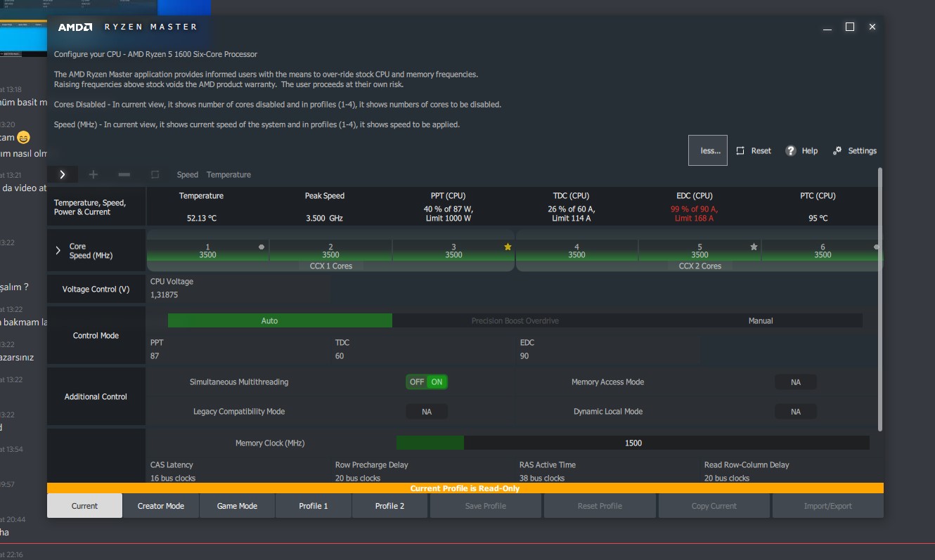Toggle the Temperature graph legend
This screenshot has height=560, width=935.
coord(228,174)
